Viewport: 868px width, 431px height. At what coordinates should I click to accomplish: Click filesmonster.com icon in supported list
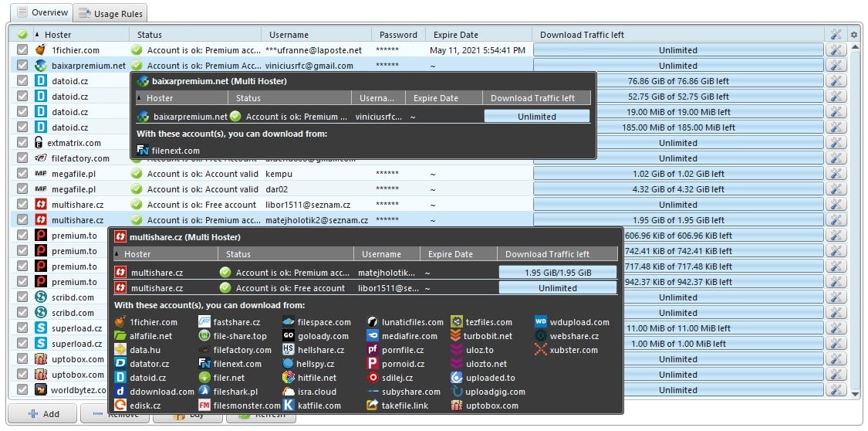(x=204, y=405)
